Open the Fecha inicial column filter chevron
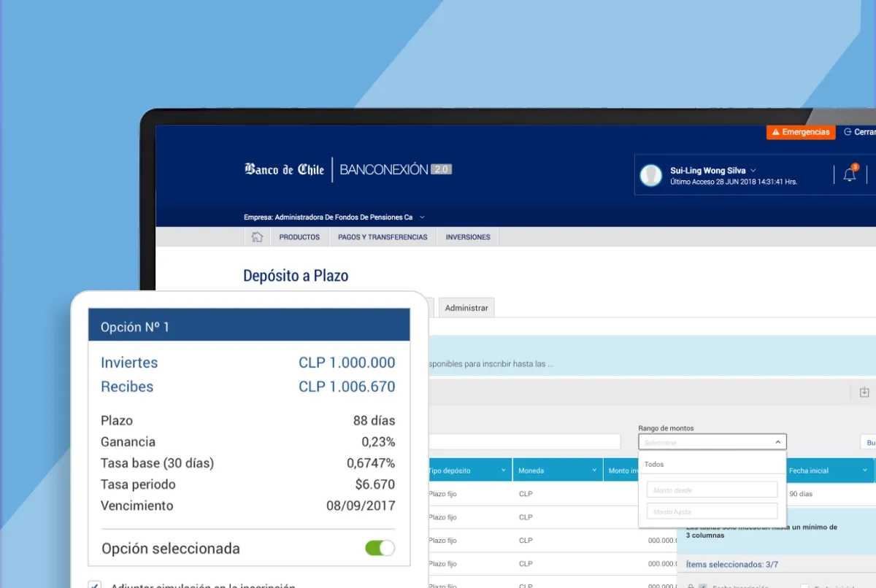The image size is (876, 588). click(866, 471)
